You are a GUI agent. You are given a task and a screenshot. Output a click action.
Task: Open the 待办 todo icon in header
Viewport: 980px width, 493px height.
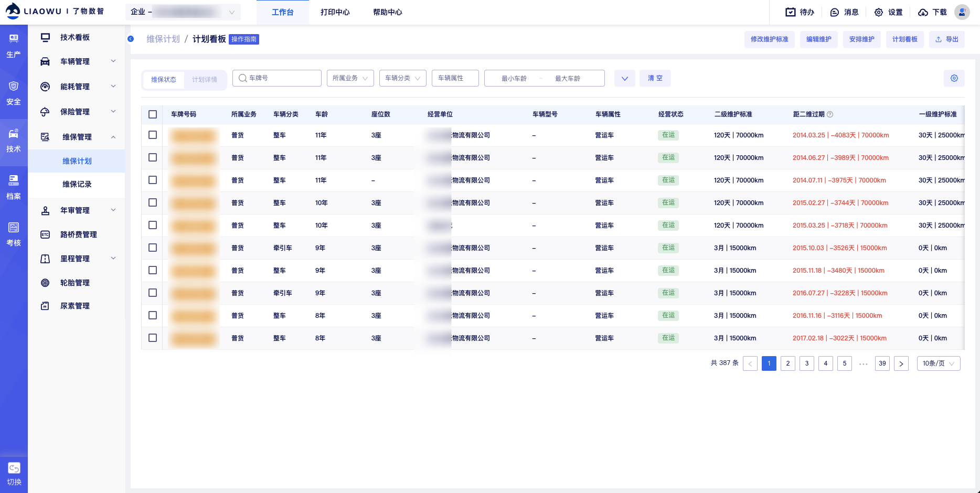(x=790, y=12)
